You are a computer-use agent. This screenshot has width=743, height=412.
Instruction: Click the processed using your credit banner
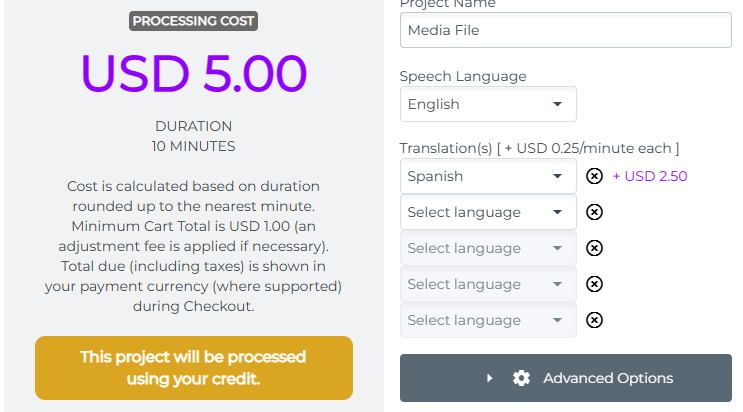[194, 368]
